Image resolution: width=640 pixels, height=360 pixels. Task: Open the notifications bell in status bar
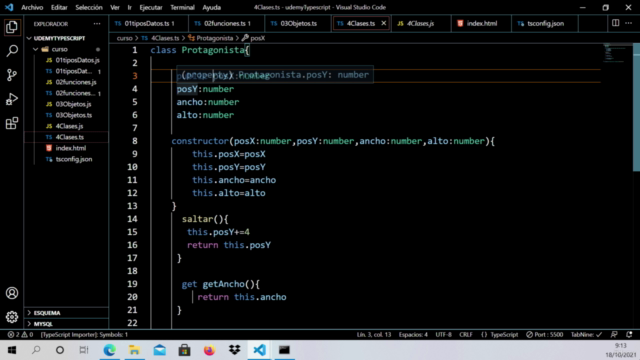tap(629, 334)
